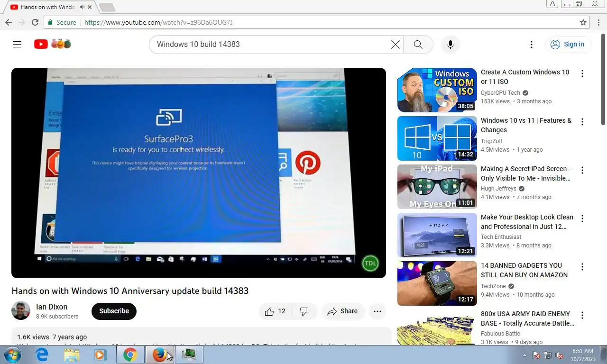Screen dimensions: 607x364
Task: Open 'Windows 10 vs 11' video thumbnail
Action: [x=437, y=138]
